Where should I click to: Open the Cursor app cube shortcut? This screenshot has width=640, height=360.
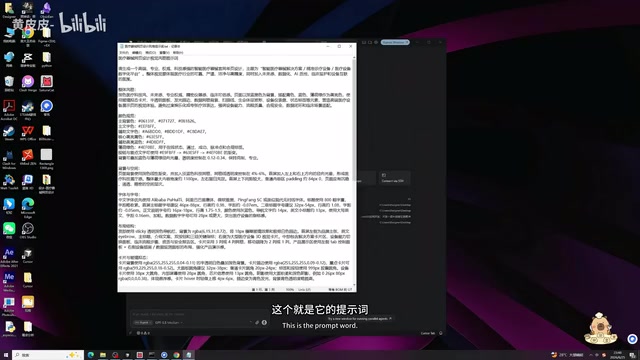[x=28, y=255]
